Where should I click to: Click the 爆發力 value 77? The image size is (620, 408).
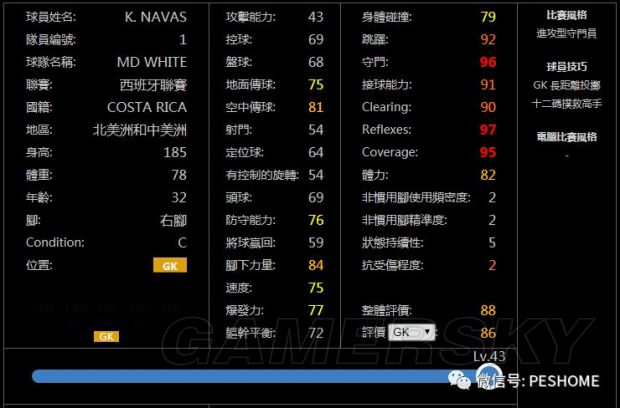point(316,310)
